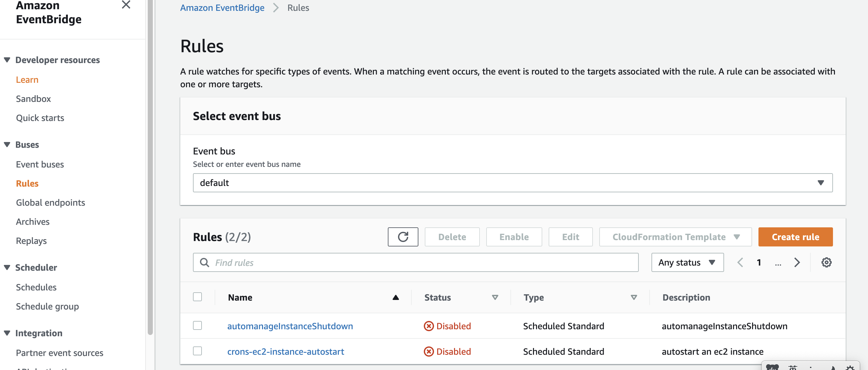The width and height of the screenshot is (868, 370).
Task: Open the crons-ec2-instance-autostart rule link
Action: 285,352
